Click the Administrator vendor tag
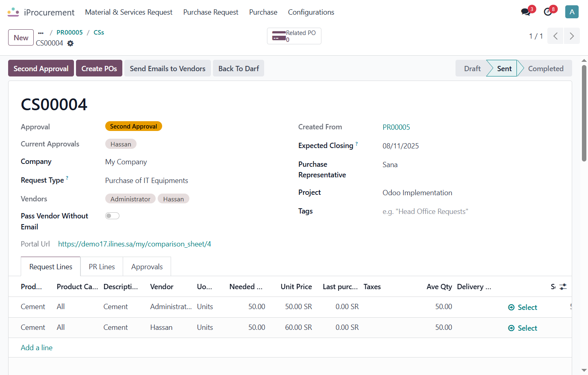Screen dimensions: 588x375 (x=130, y=199)
